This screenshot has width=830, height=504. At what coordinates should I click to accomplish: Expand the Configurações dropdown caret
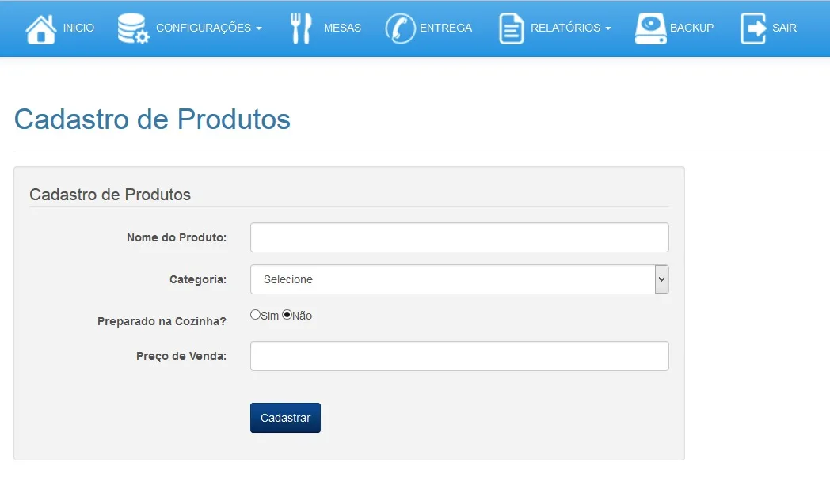pyautogui.click(x=259, y=28)
